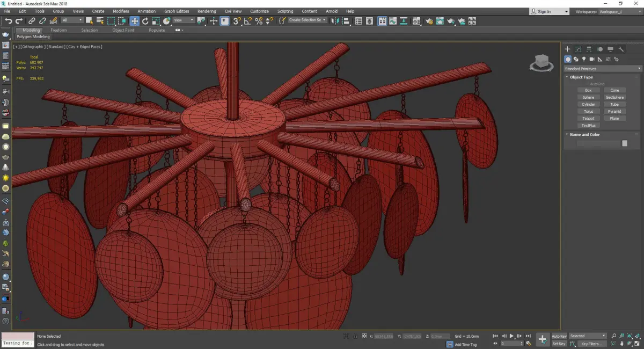Click the Undo arrow in main toolbar
The image size is (644, 349).
click(x=8, y=21)
